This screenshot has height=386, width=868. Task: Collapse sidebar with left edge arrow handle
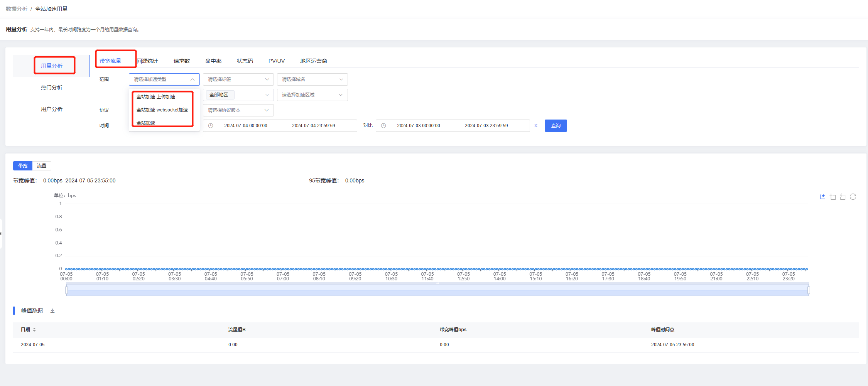pos(1,233)
